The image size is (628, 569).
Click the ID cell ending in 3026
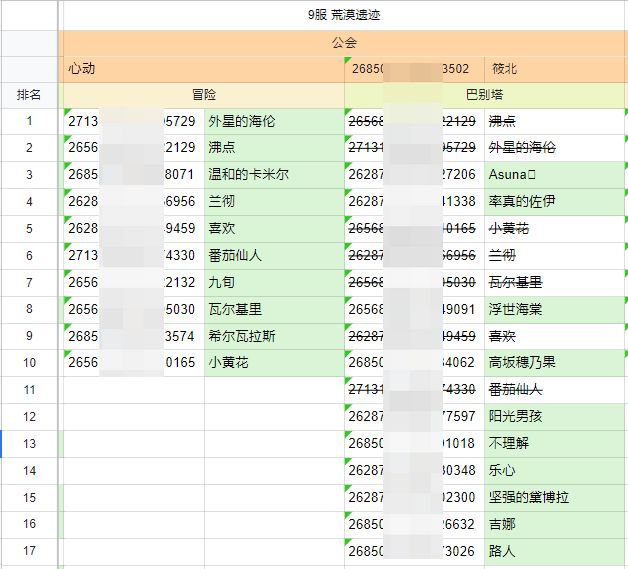pos(414,552)
